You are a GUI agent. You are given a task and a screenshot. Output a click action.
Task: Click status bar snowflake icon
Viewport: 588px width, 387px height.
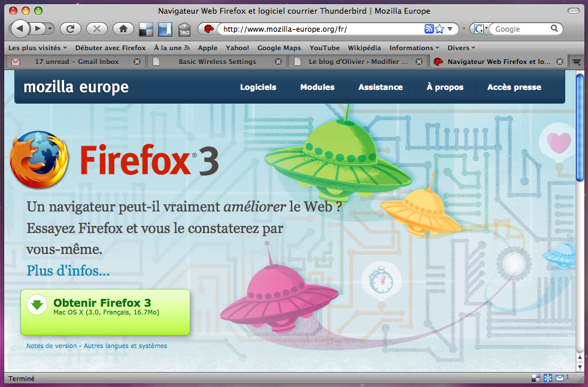[548, 378]
